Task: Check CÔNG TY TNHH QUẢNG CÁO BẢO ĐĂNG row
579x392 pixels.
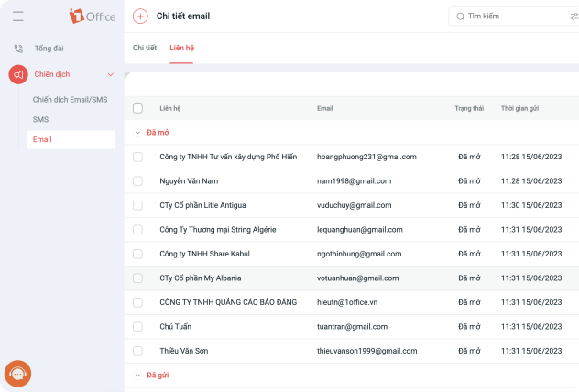Action: (137, 302)
